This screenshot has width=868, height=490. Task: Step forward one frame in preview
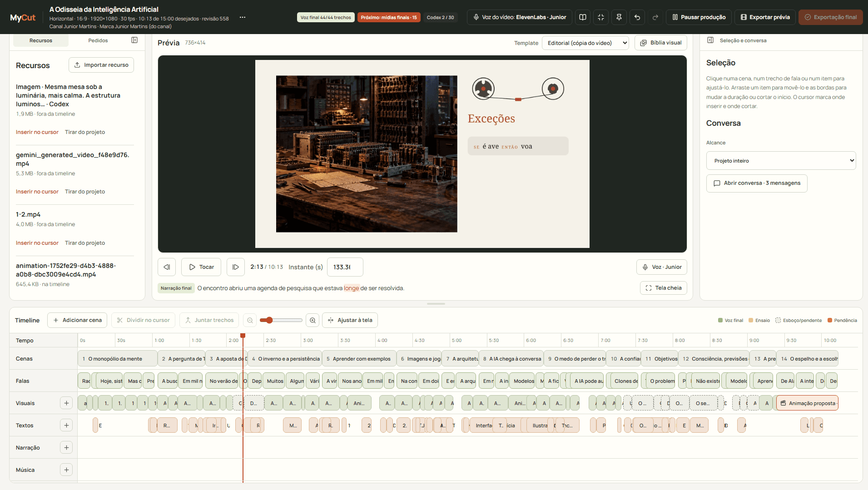(x=236, y=267)
